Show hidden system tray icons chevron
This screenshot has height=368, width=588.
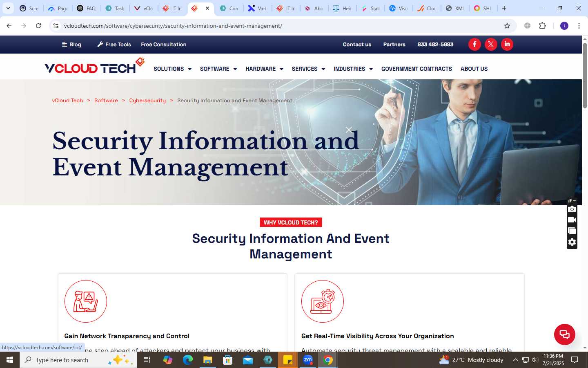click(x=515, y=360)
